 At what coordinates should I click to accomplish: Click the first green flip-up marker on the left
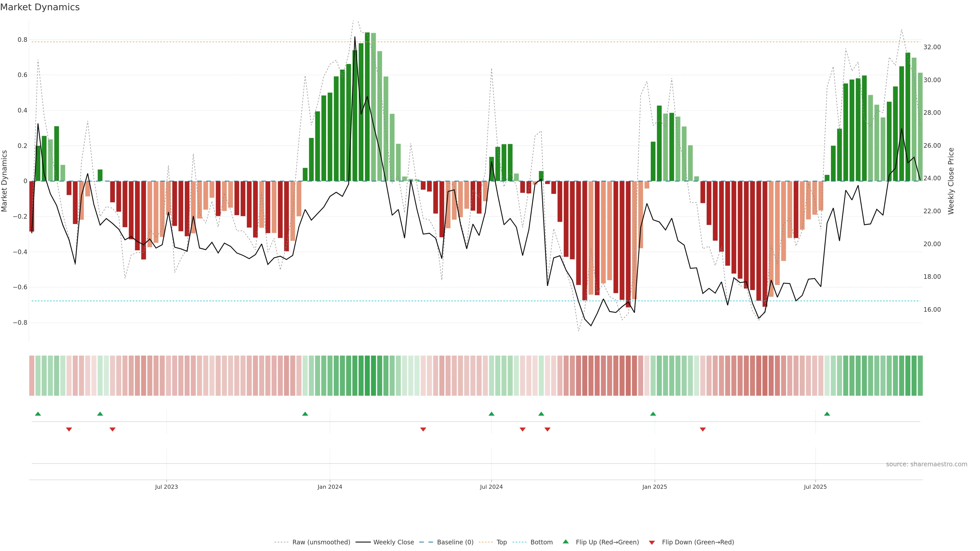[38, 414]
